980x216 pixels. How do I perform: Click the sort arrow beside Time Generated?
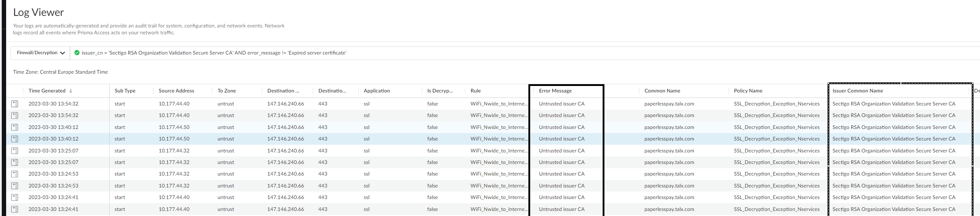point(71,91)
